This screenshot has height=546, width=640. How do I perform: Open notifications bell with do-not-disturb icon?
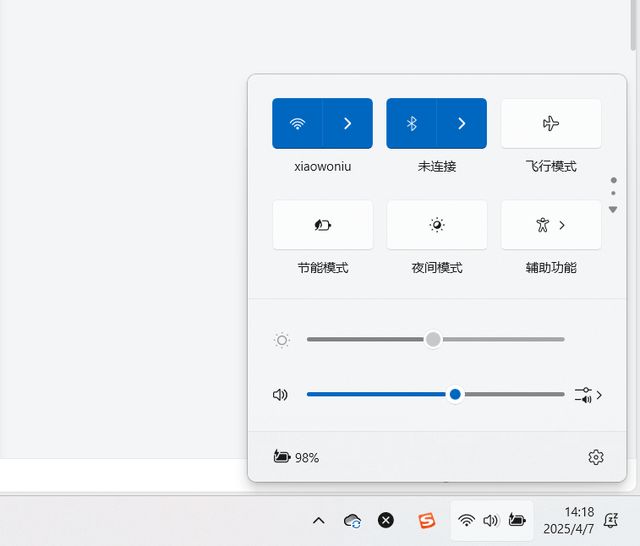(x=611, y=520)
